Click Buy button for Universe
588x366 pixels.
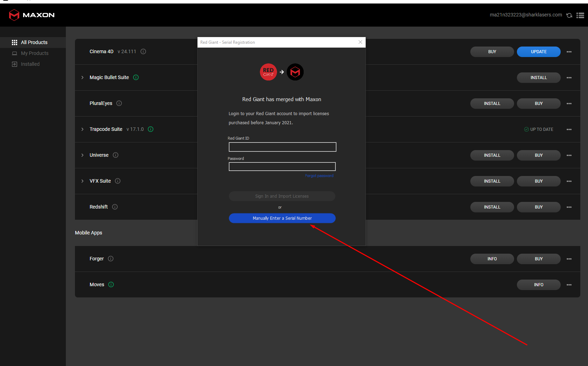[539, 155]
